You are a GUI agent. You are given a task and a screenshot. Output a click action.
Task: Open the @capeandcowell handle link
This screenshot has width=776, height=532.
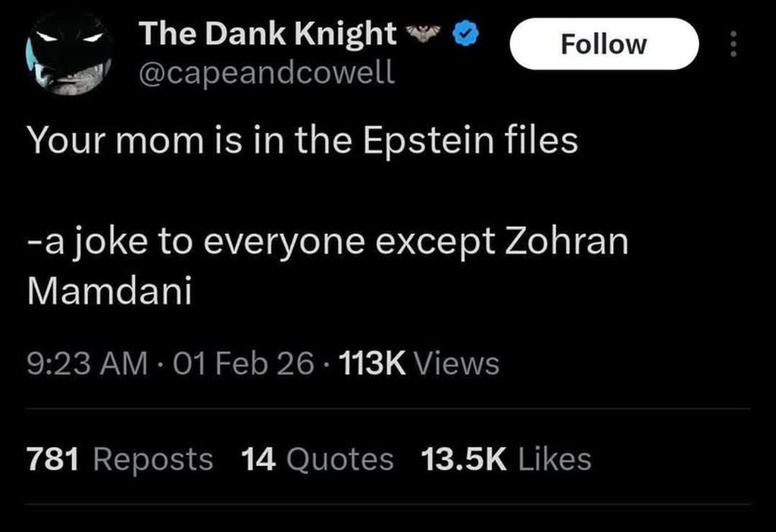point(266,73)
